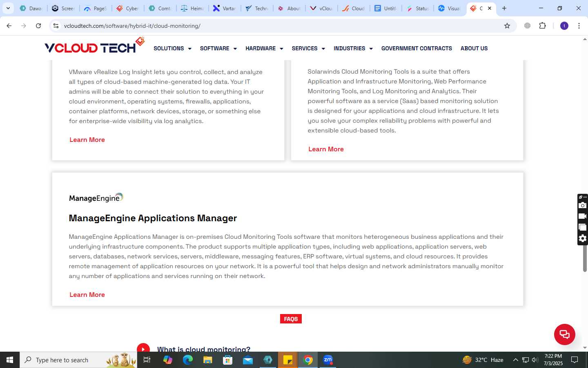Open the Chrome extensions puzzle icon
588x368 pixels.
pos(542,26)
